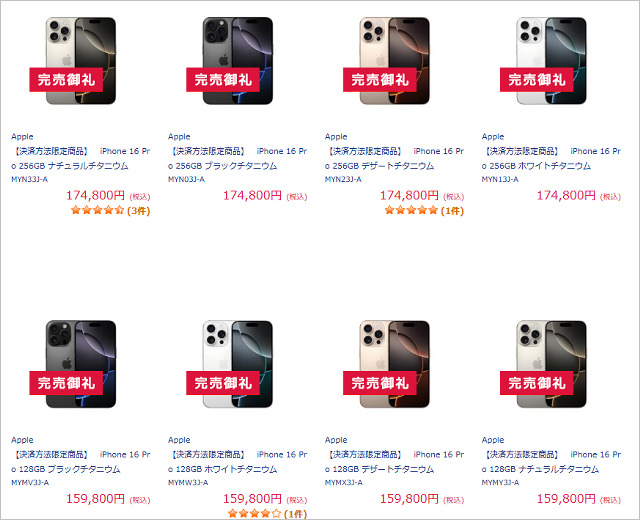Open the 256GB Desert Titanium iPhone thumbnail
This screenshot has height=520, width=640.
click(x=394, y=61)
